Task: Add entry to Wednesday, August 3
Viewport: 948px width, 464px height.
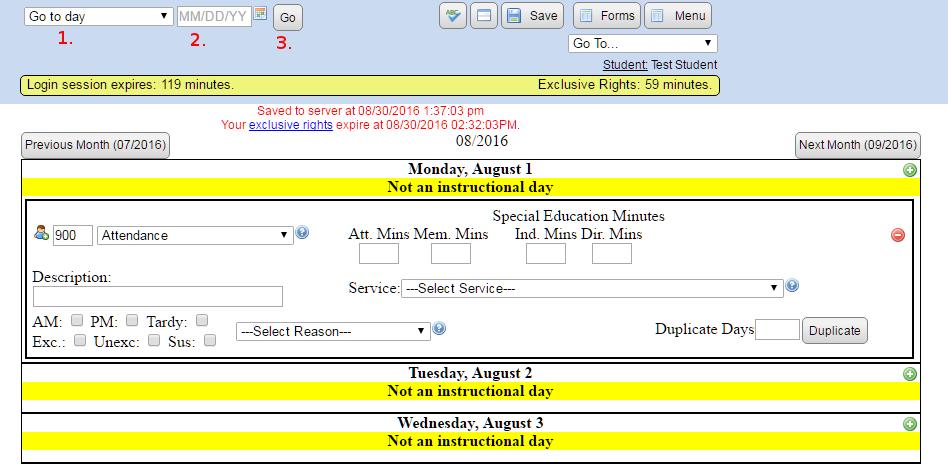Action: (x=909, y=424)
